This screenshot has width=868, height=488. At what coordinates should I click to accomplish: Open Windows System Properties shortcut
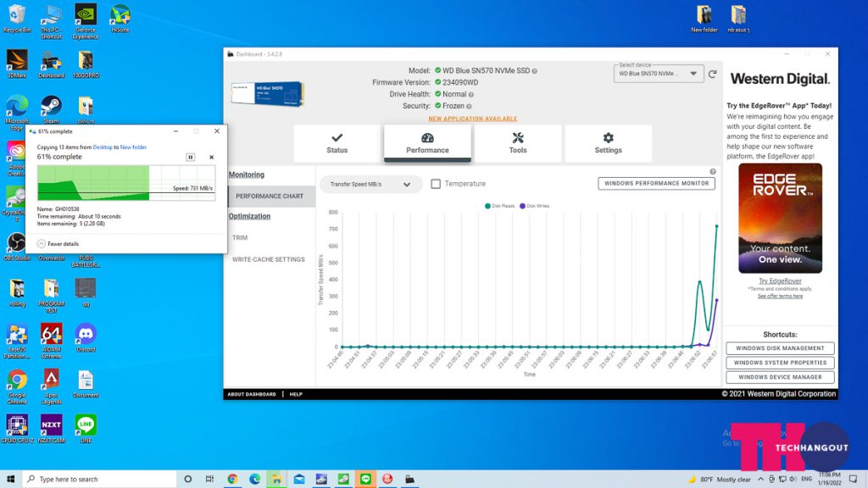pyautogui.click(x=780, y=363)
